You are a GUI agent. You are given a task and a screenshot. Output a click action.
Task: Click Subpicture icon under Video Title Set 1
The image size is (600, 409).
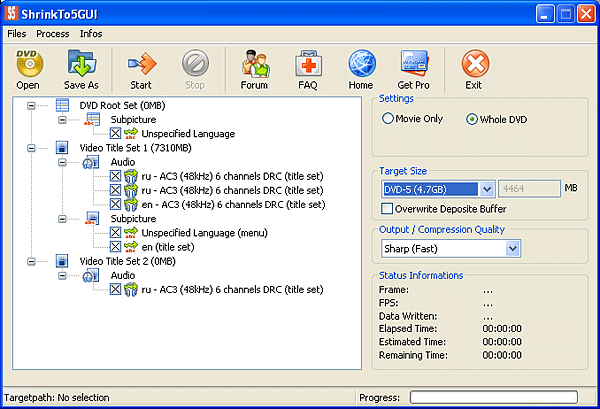(x=92, y=218)
